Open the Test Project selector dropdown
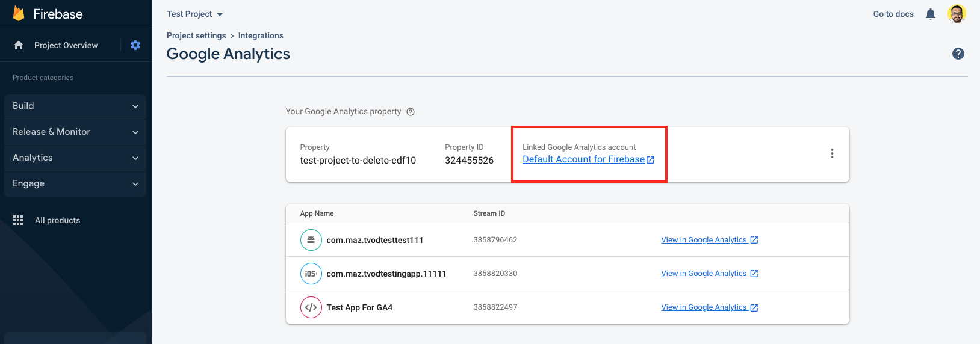Viewport: 980px width, 344px height. [194, 14]
